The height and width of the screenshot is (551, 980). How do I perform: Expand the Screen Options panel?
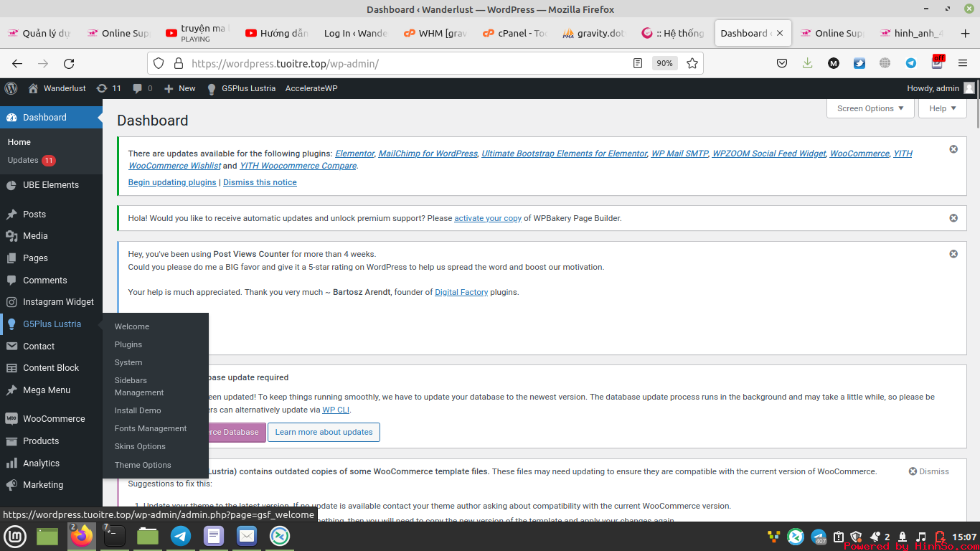point(870,108)
